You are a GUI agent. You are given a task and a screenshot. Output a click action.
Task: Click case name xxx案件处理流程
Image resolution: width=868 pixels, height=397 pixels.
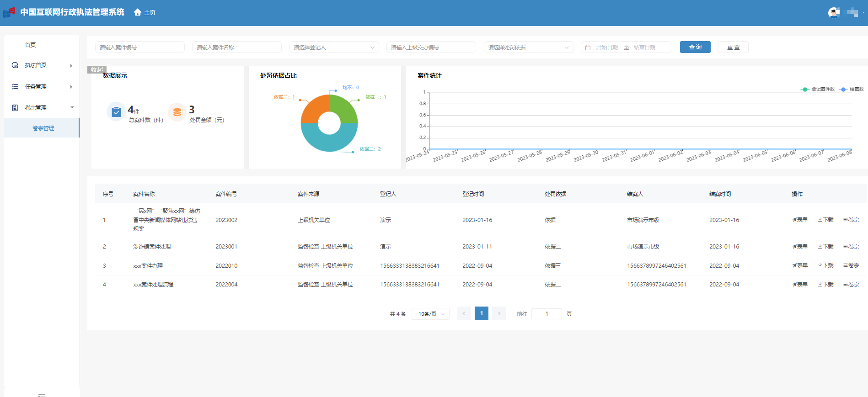(153, 285)
